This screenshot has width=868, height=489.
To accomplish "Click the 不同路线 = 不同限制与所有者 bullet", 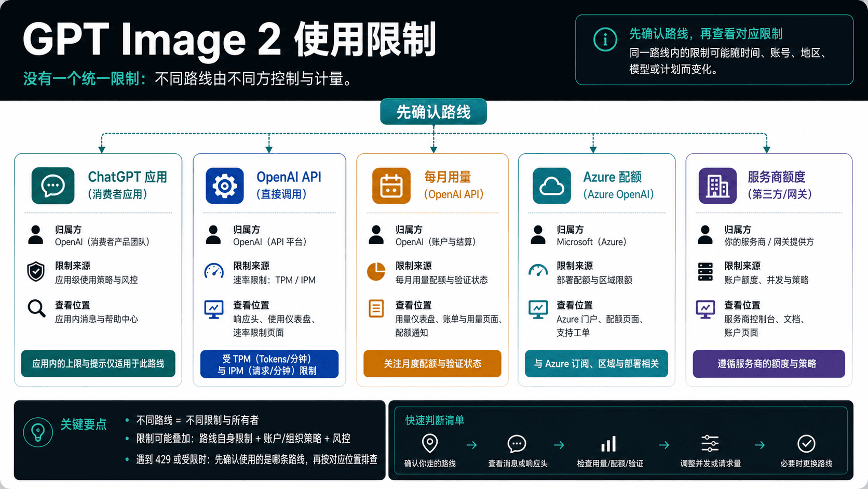I will 197,420.
